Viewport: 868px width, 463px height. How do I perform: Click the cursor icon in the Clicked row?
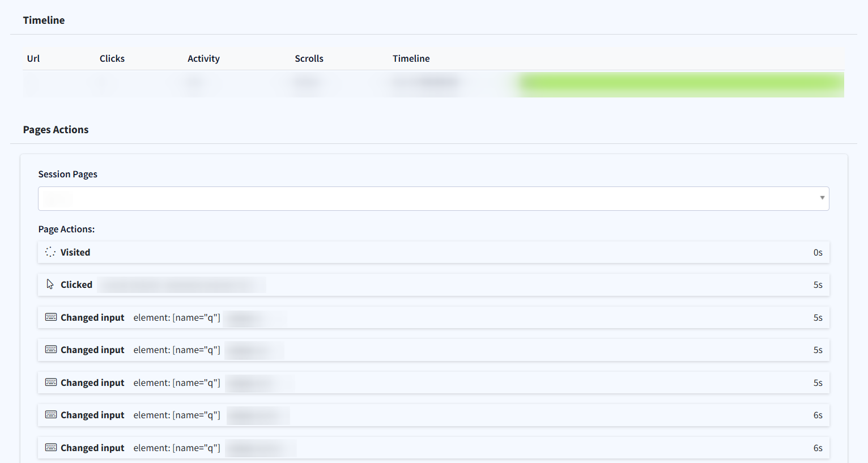click(x=50, y=284)
